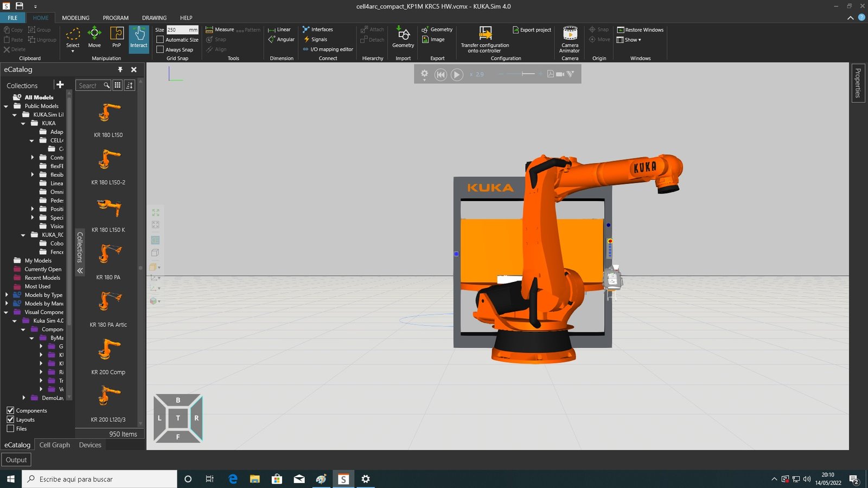
Task: Open the I/O mapping editor
Action: [328, 49]
